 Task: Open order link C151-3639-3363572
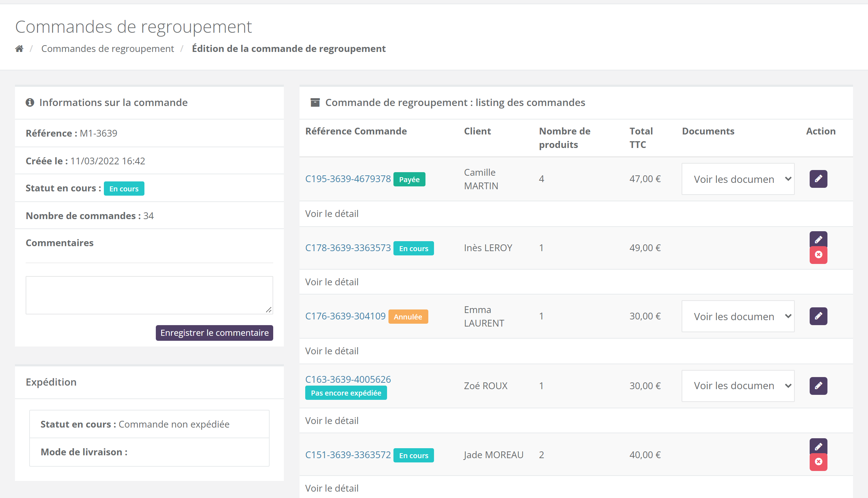coord(348,455)
